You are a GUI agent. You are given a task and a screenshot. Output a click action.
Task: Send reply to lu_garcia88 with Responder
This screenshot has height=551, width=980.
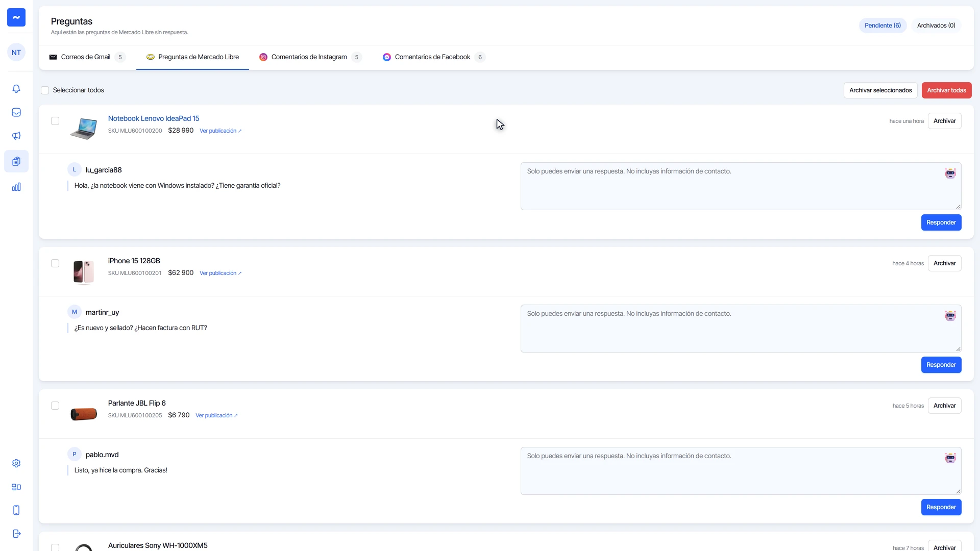click(941, 222)
